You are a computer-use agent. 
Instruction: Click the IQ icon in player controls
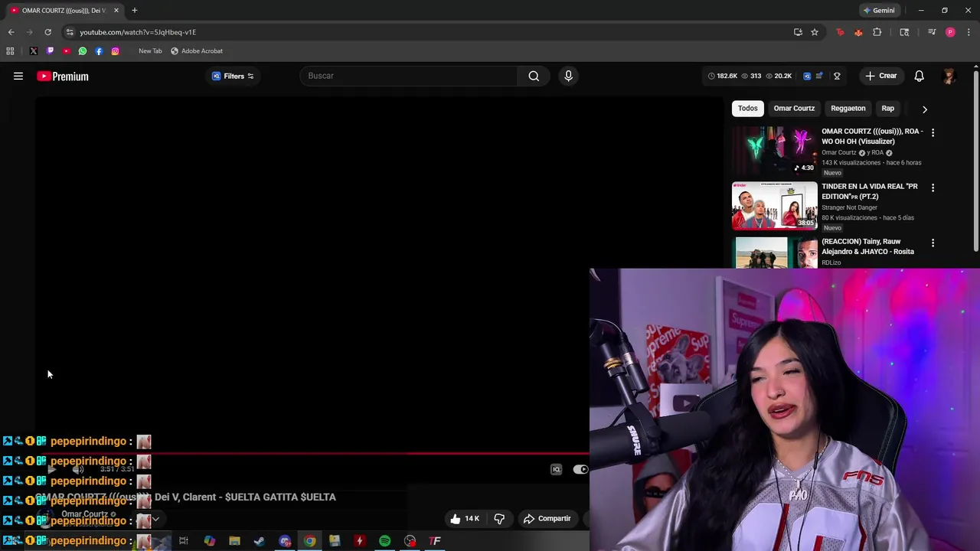coord(557,470)
